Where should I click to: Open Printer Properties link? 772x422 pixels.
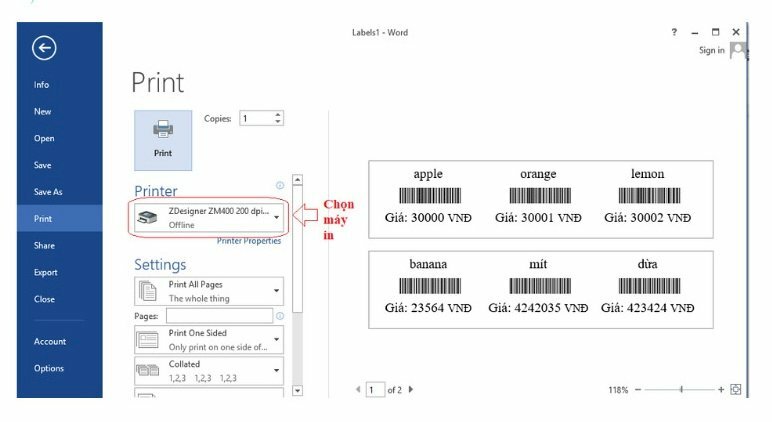pos(249,241)
